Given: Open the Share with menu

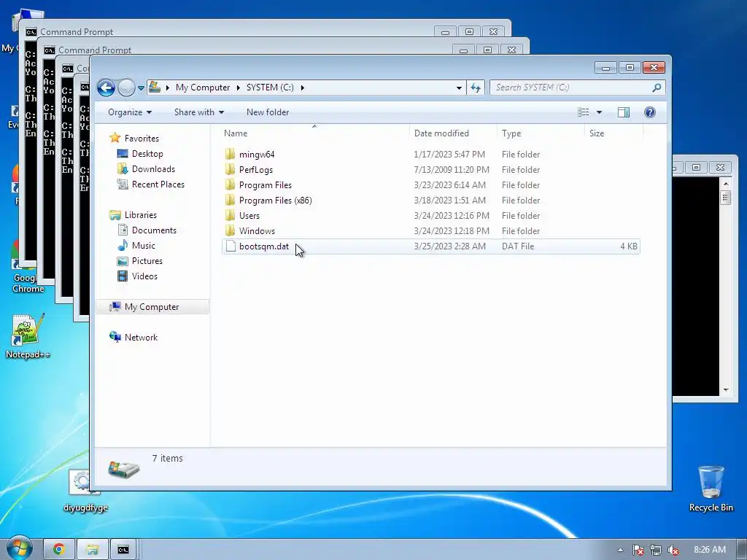Looking at the screenshot, I should click(198, 112).
